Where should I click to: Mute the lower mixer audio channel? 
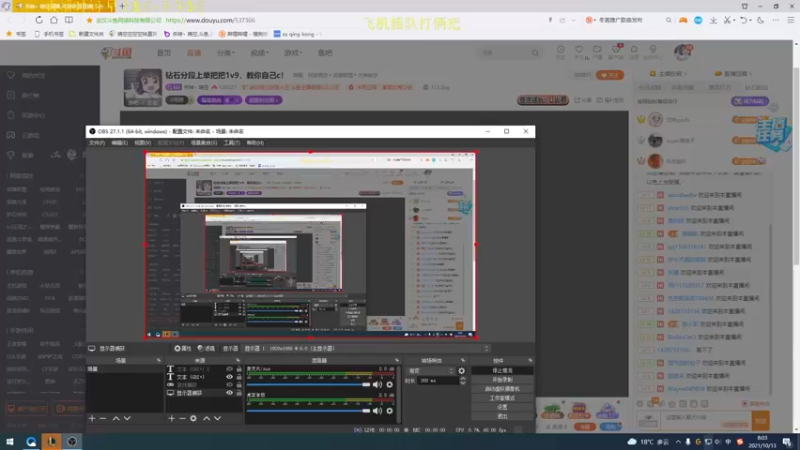[x=377, y=411]
